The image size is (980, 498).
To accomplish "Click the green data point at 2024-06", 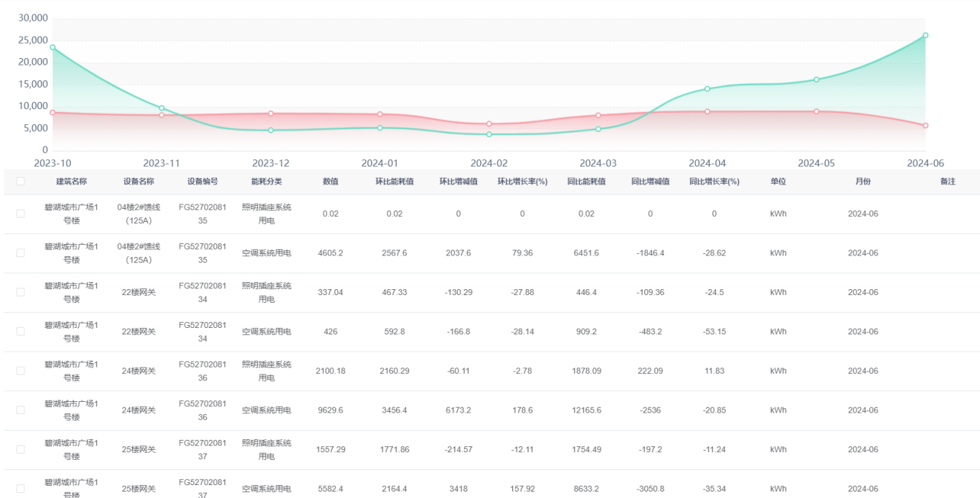I will tap(925, 35).
